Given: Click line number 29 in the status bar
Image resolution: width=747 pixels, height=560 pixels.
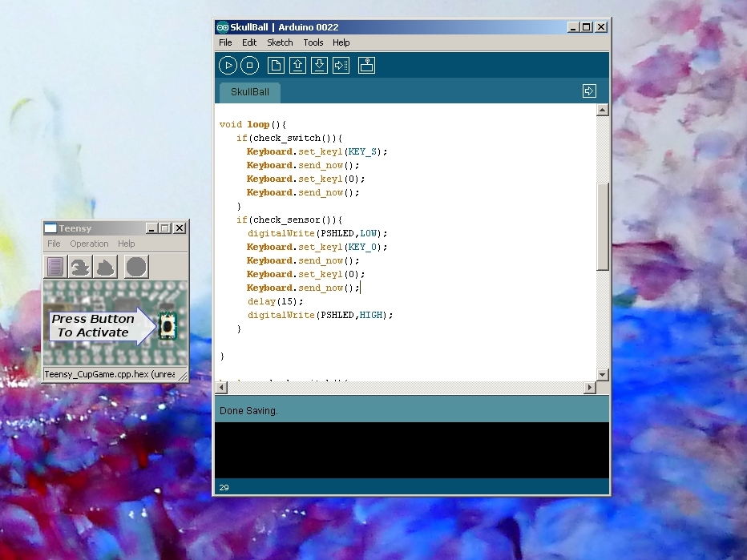Looking at the screenshot, I should click(x=224, y=487).
